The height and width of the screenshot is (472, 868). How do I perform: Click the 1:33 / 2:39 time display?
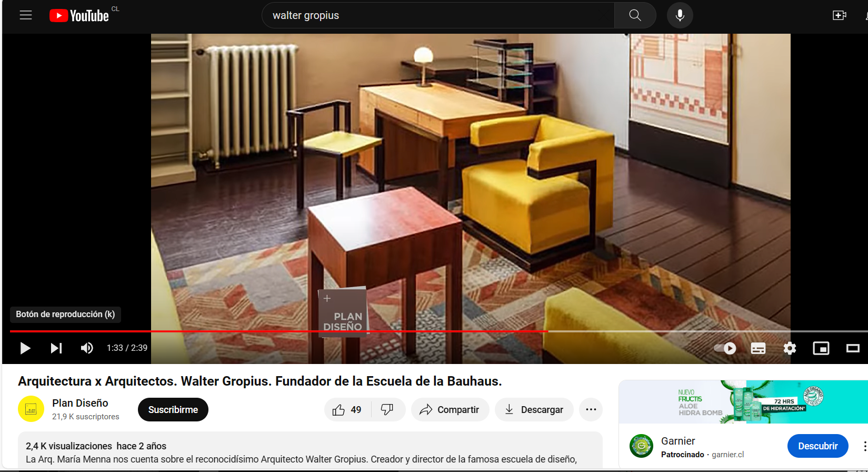click(127, 348)
